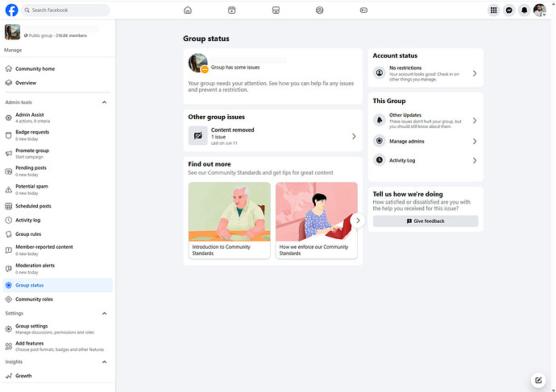The height and width of the screenshot is (392, 556).
Task: Open Community home in sidebar
Action: (57, 68)
